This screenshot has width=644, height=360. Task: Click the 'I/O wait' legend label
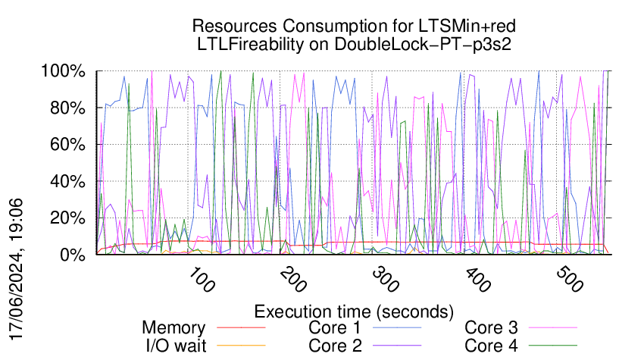pyautogui.click(x=177, y=346)
